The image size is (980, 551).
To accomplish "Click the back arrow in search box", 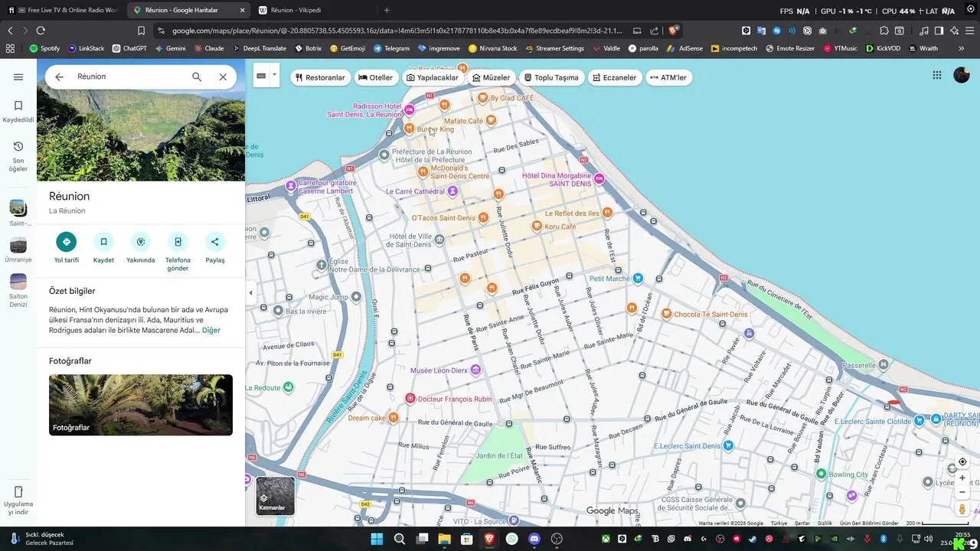I will pos(59,77).
